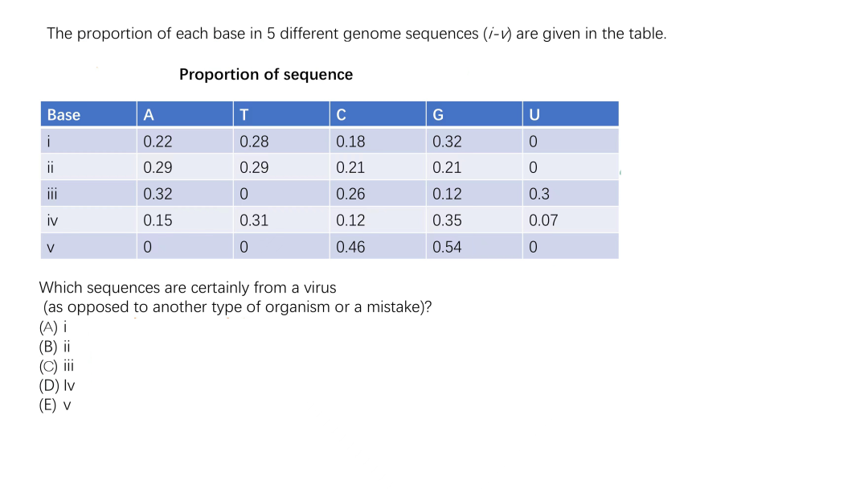Click the 0.46 cell under C
This screenshot has height=489, width=868.
[x=378, y=246]
